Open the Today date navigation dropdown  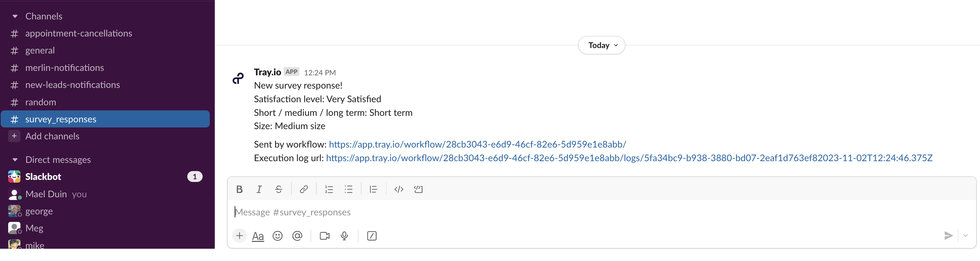601,45
